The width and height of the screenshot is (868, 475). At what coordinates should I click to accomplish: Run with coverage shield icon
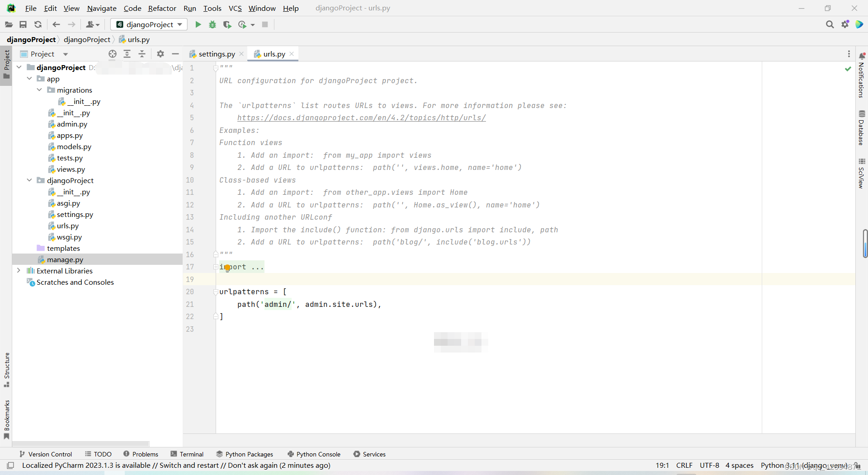point(227,24)
